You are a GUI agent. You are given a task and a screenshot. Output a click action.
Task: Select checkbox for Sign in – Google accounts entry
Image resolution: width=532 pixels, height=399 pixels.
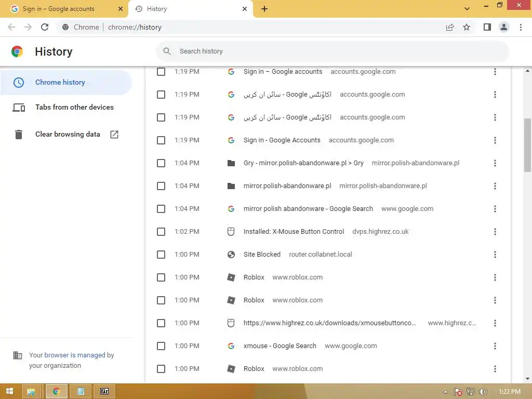pyautogui.click(x=161, y=72)
